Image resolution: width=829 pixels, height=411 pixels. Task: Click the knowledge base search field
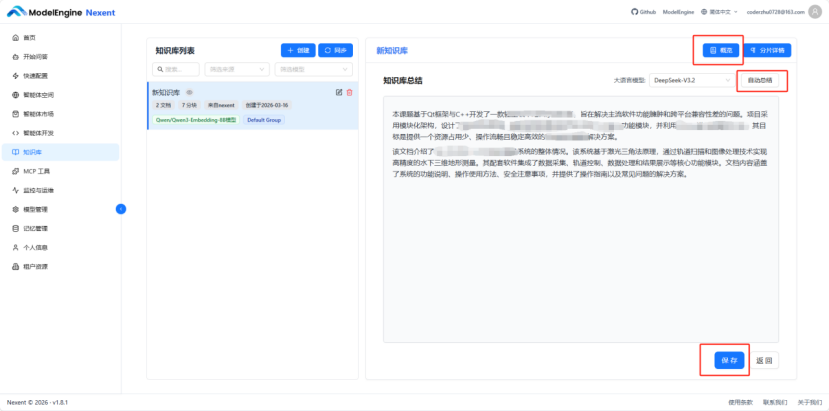click(176, 69)
